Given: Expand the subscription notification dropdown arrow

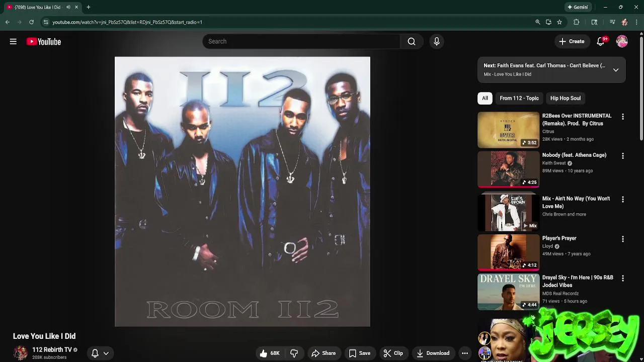Looking at the screenshot, I should pos(106,353).
